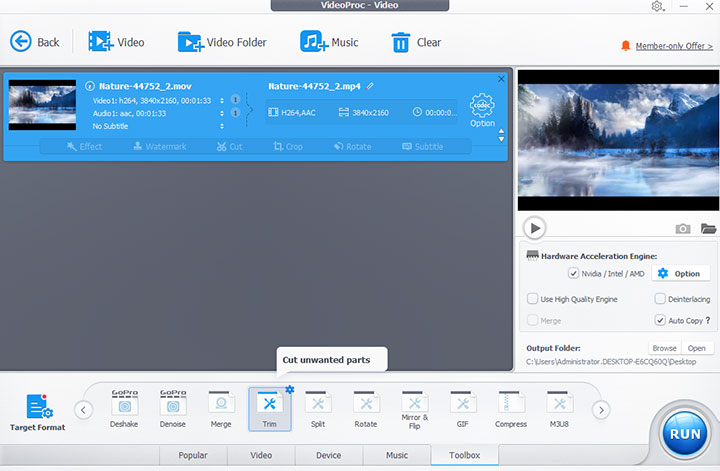Browse for an output folder
The height and width of the screenshot is (471, 720).
[x=664, y=348]
